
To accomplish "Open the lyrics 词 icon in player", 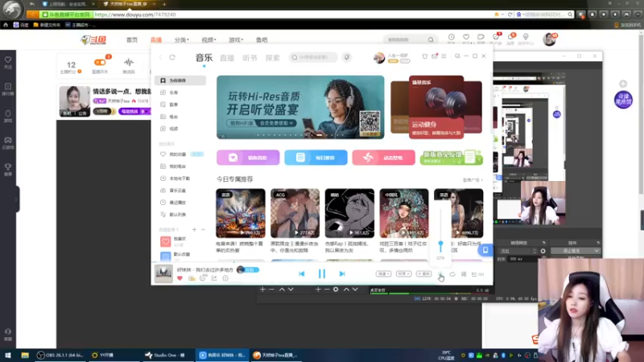I will [x=464, y=274].
